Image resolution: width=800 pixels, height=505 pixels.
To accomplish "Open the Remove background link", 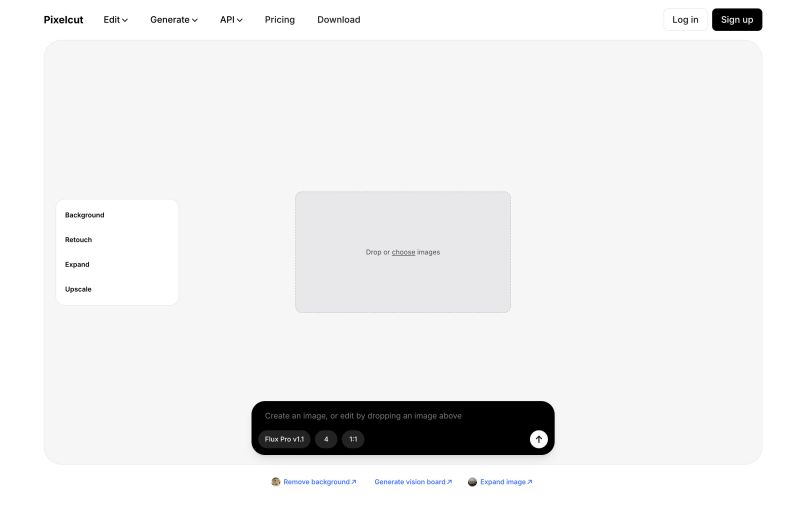I will click(x=320, y=482).
